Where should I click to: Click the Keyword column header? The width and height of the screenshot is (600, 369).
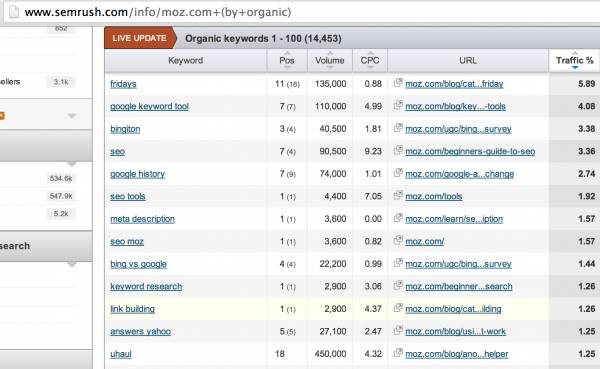186,60
